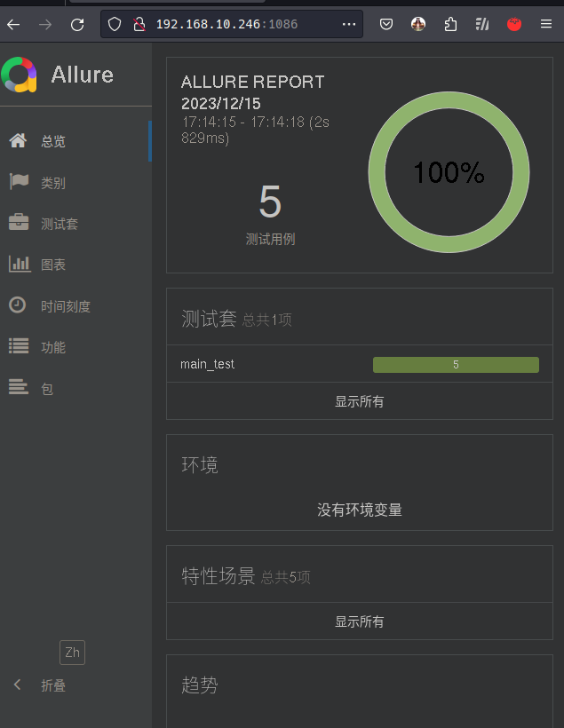564x728 pixels.
Task: Click the 100% green donut chart
Action: coord(449,172)
